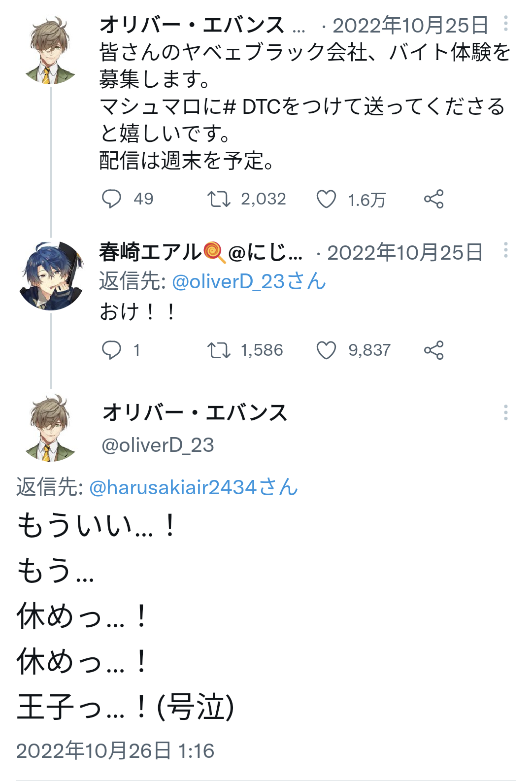Tap the top オリバー・エバンス avatar
The height and width of the screenshot is (782, 532).
tap(51, 50)
